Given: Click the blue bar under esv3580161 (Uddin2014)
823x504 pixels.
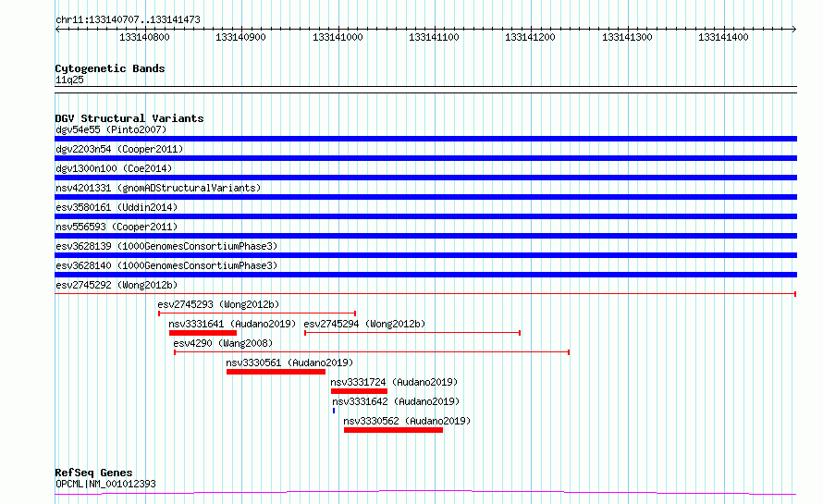Looking at the screenshot, I should [425, 216].
